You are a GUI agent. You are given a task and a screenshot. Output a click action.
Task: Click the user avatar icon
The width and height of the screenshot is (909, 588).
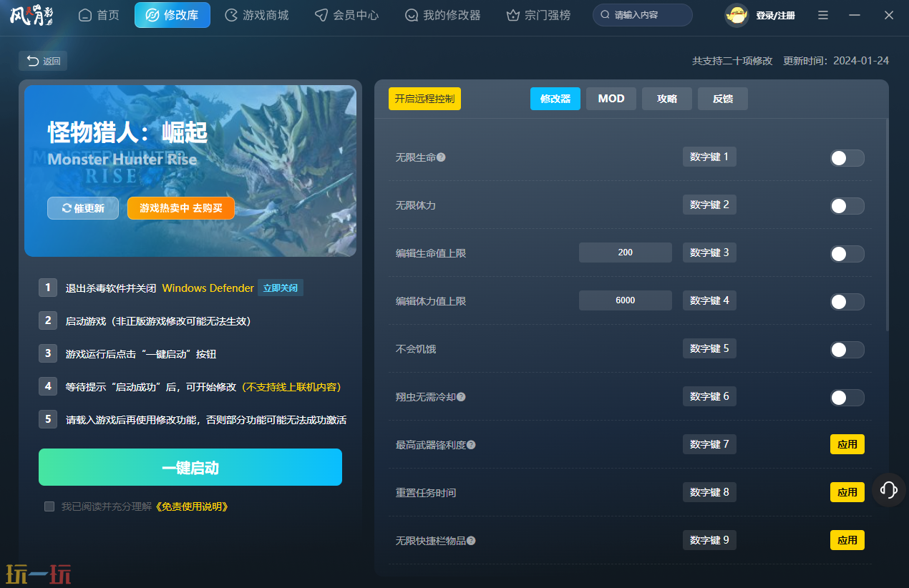[x=737, y=15]
